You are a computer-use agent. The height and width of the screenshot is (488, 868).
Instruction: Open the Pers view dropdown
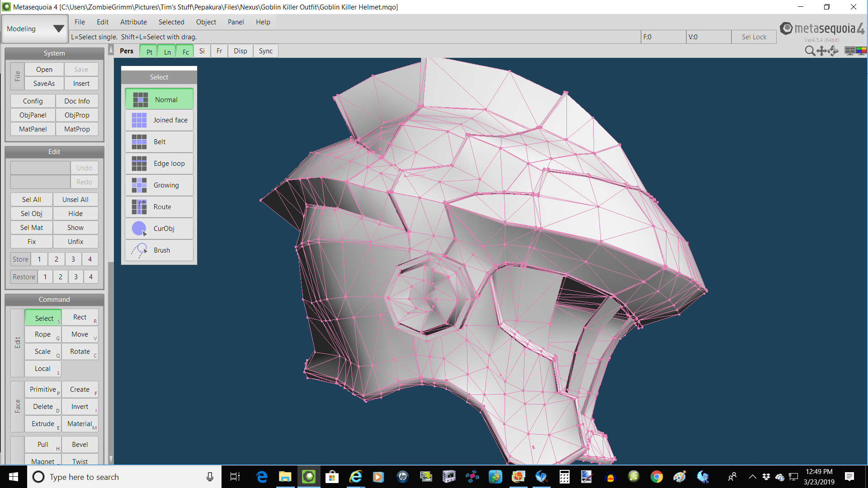[127, 51]
